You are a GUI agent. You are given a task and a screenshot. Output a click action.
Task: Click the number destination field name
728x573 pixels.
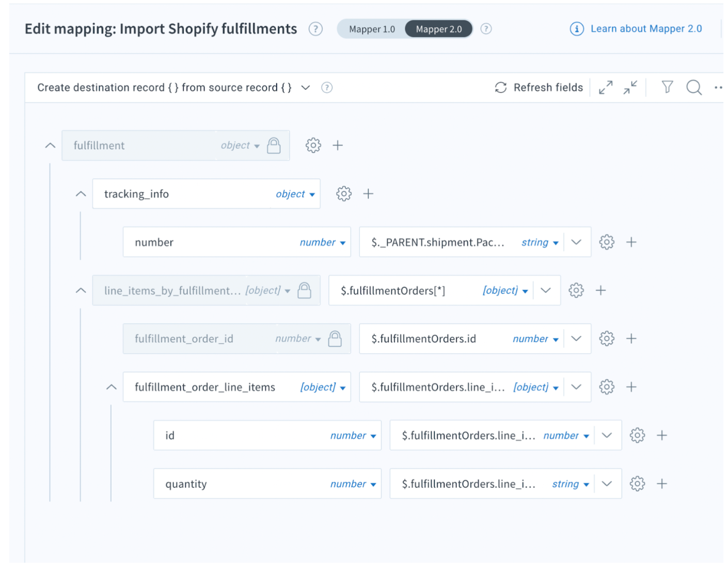(154, 242)
